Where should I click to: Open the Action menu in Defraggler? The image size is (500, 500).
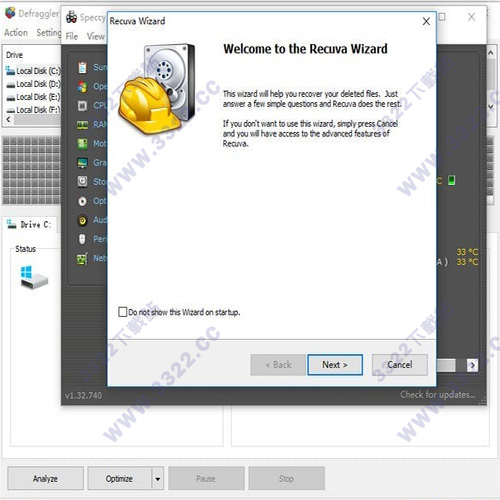click(x=16, y=33)
